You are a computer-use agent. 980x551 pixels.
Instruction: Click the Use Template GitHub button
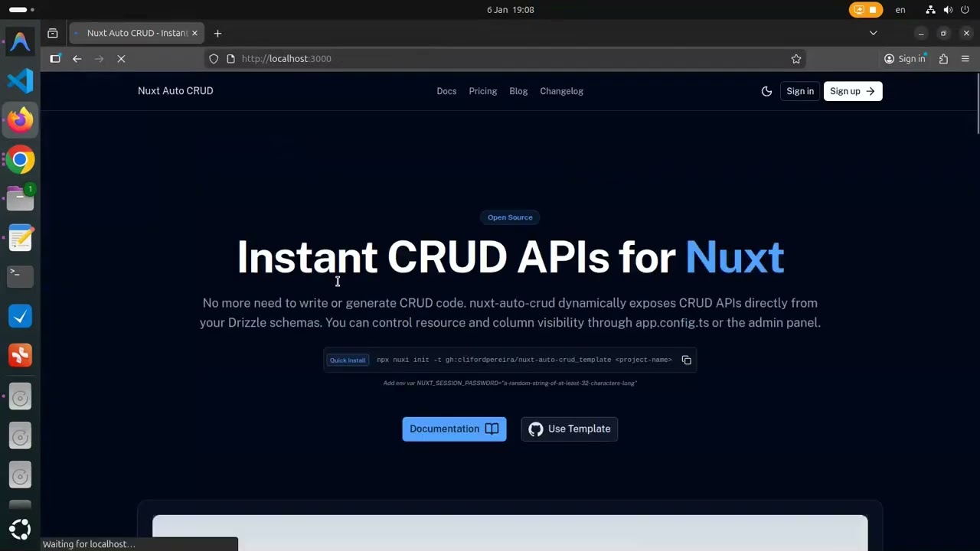pyautogui.click(x=570, y=429)
